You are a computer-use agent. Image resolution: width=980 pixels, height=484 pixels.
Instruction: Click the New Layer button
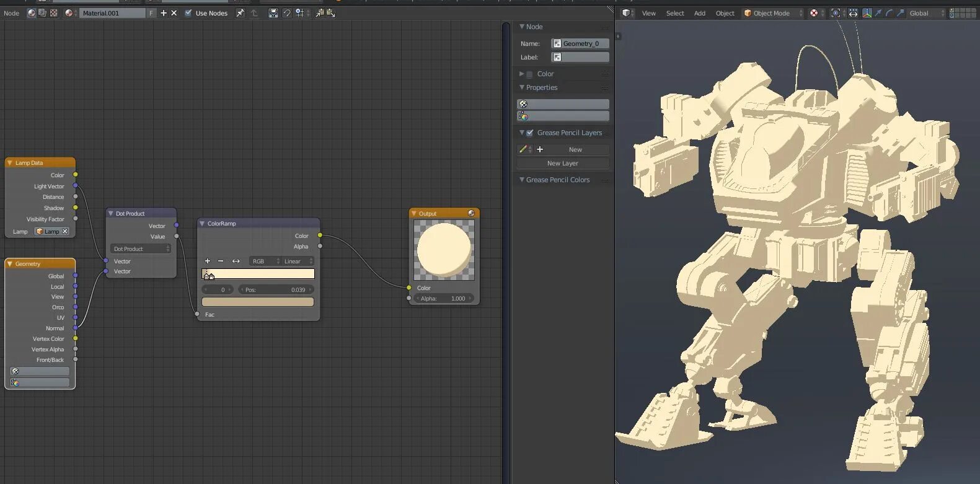coord(563,164)
